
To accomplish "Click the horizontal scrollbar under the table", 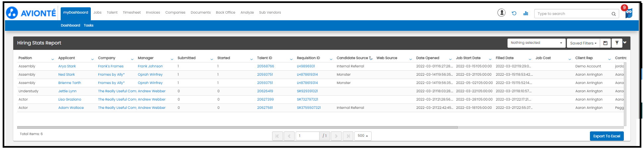I will (237, 127).
